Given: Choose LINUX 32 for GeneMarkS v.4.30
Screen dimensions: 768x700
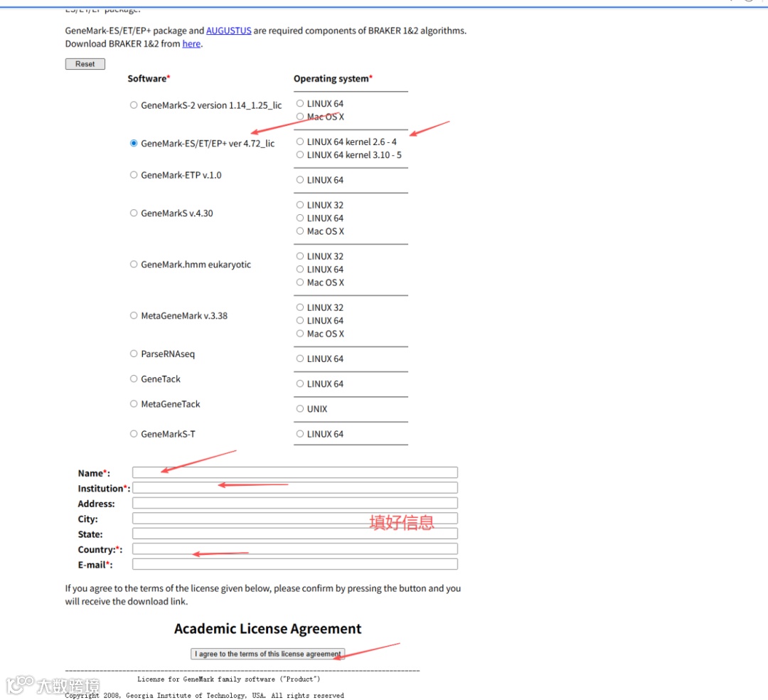Looking at the screenshot, I should pyautogui.click(x=300, y=205).
